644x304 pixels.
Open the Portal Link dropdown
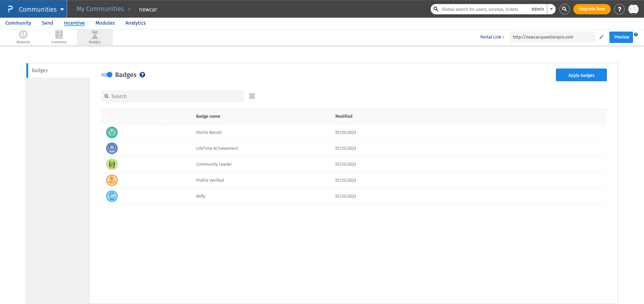[492, 37]
